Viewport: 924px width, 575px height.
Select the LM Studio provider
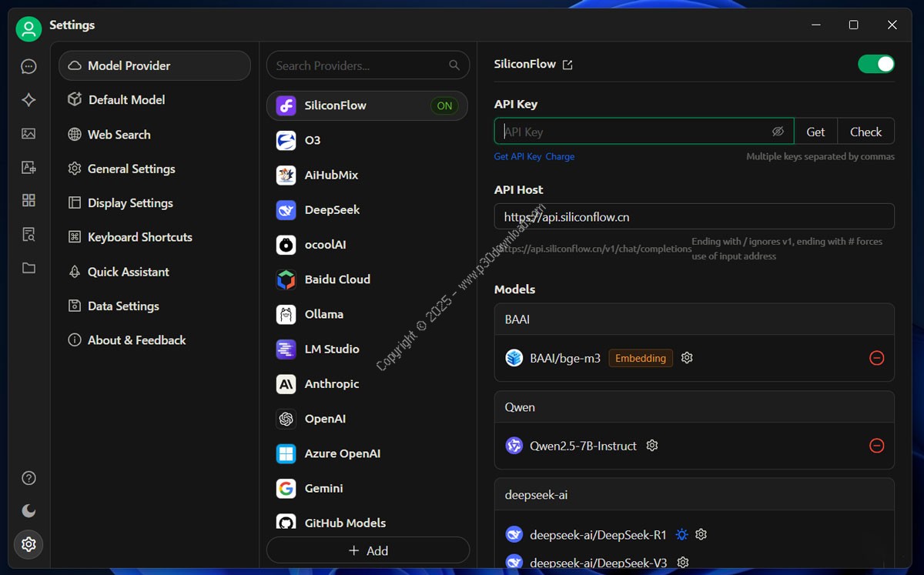point(367,349)
